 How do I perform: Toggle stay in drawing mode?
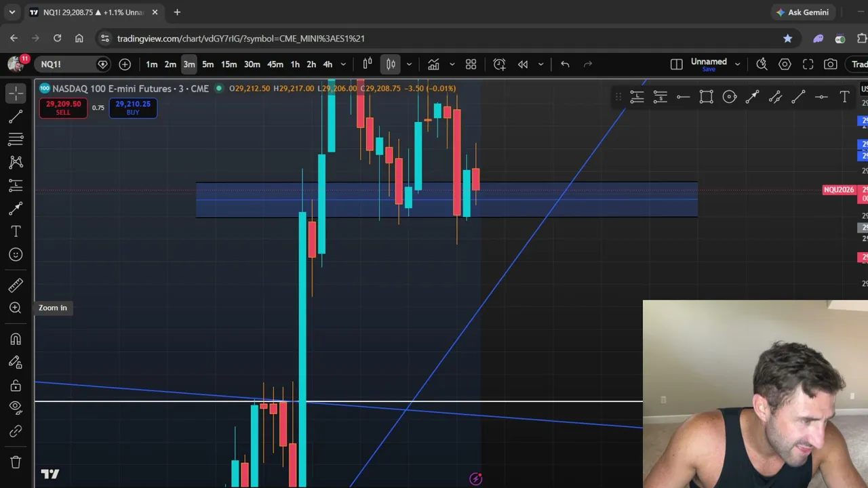point(16,362)
